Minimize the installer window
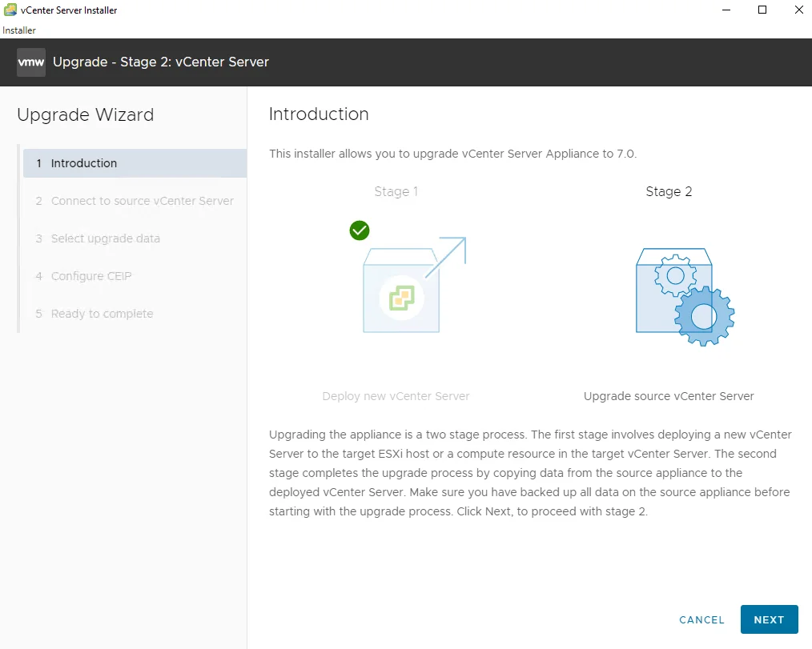The width and height of the screenshot is (812, 649). point(726,10)
